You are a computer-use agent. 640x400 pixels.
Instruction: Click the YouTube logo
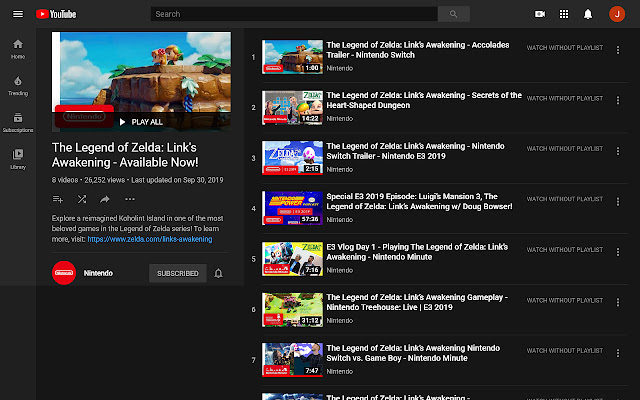click(56, 14)
